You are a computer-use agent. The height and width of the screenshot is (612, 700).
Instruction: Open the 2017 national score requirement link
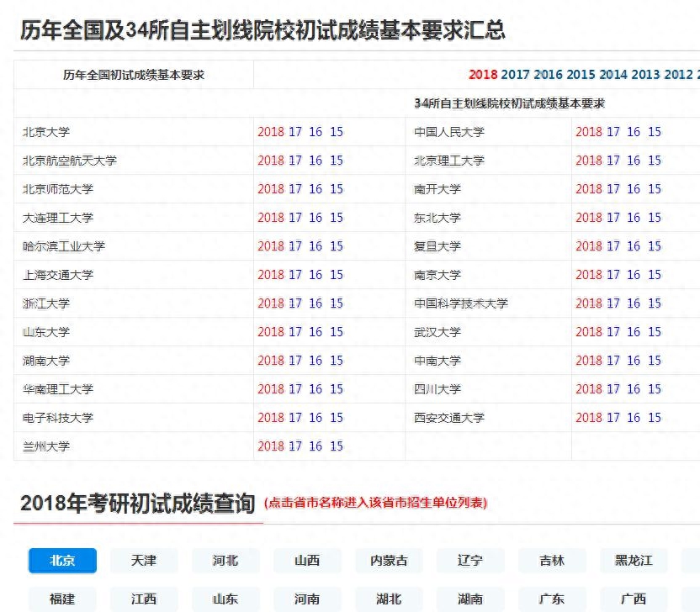pos(516,75)
